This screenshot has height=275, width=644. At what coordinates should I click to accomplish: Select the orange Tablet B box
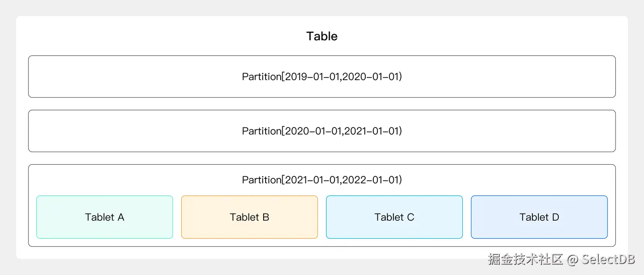(x=250, y=217)
